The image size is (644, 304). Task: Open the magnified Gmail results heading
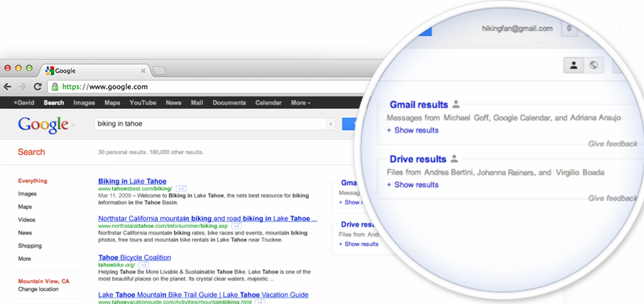[x=418, y=104]
